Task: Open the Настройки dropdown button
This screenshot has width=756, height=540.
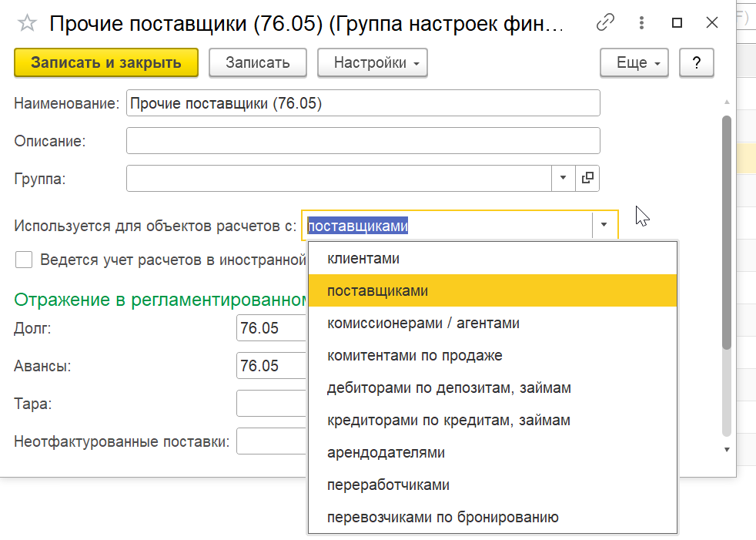Action: (x=372, y=62)
